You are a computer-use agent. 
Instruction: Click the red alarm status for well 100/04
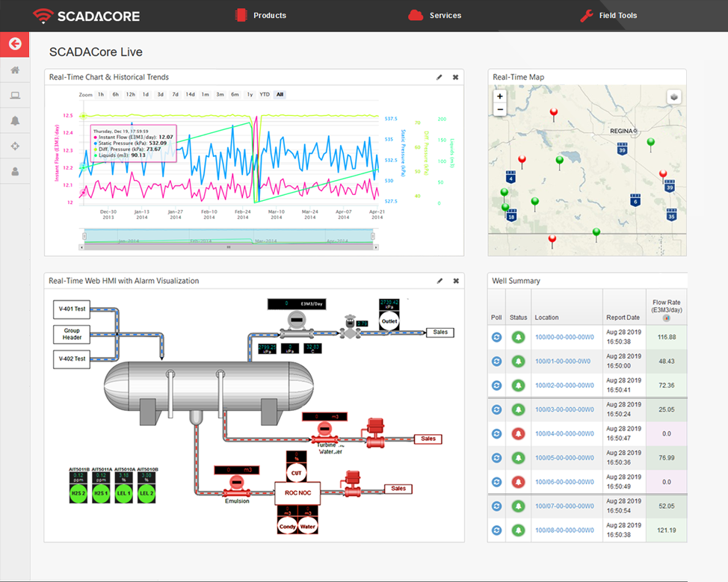pyautogui.click(x=518, y=433)
